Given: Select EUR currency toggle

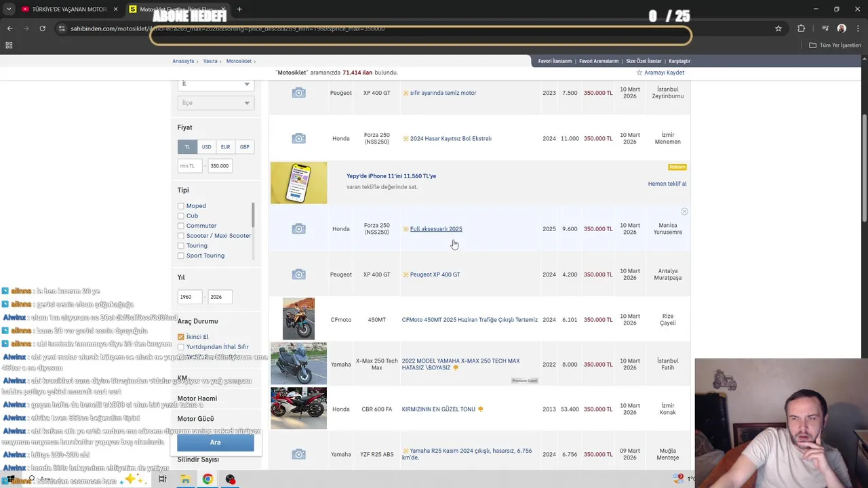Looking at the screenshot, I should (225, 146).
